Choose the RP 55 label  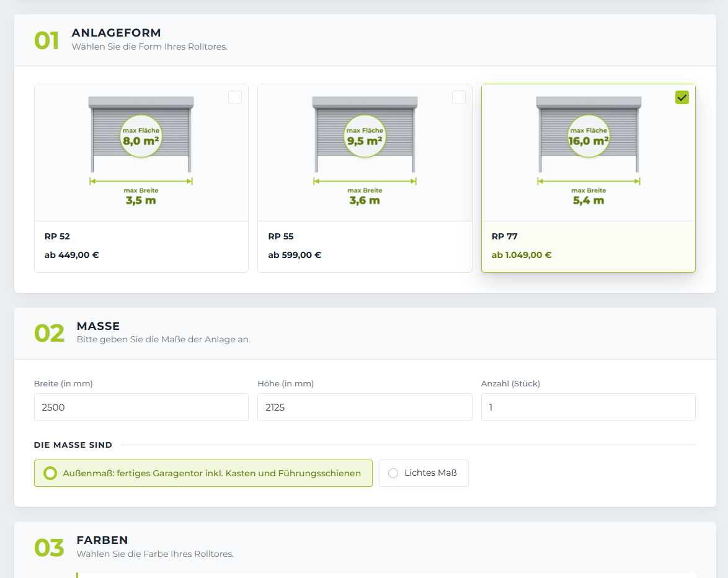click(x=281, y=236)
